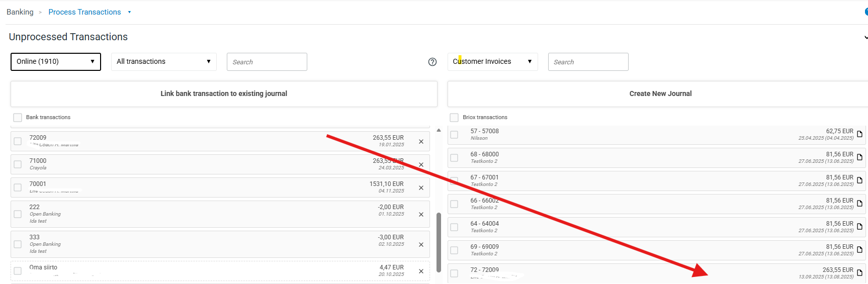Click the help question mark icon
The width and height of the screenshot is (868, 284).
click(x=432, y=62)
